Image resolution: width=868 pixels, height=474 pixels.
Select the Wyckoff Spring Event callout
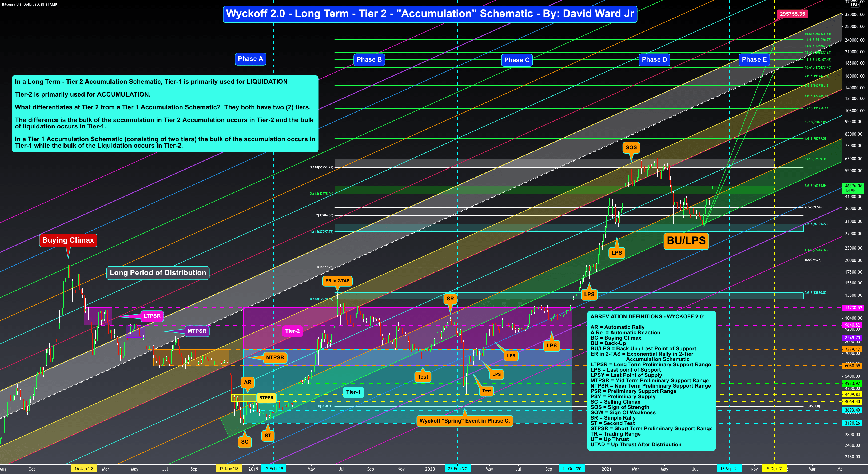[465, 421]
